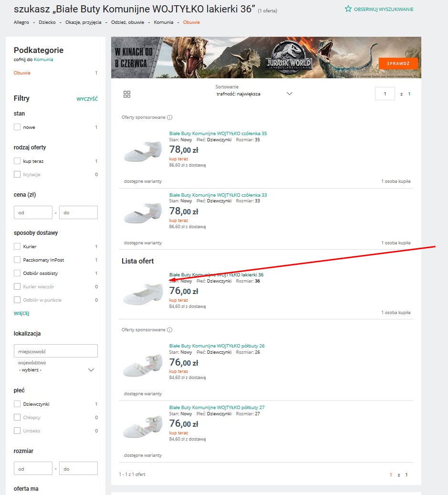Click info icon beside first Oferty sponsorowane

click(x=170, y=117)
